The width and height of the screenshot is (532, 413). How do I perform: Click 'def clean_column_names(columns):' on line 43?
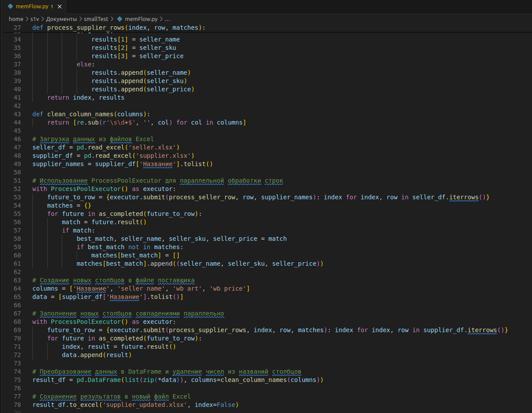coord(91,114)
